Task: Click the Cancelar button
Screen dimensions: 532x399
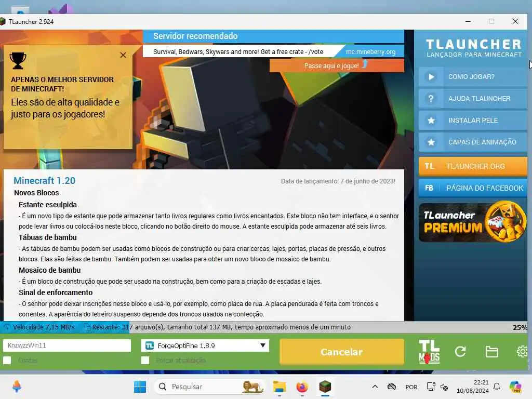Action: (x=342, y=352)
